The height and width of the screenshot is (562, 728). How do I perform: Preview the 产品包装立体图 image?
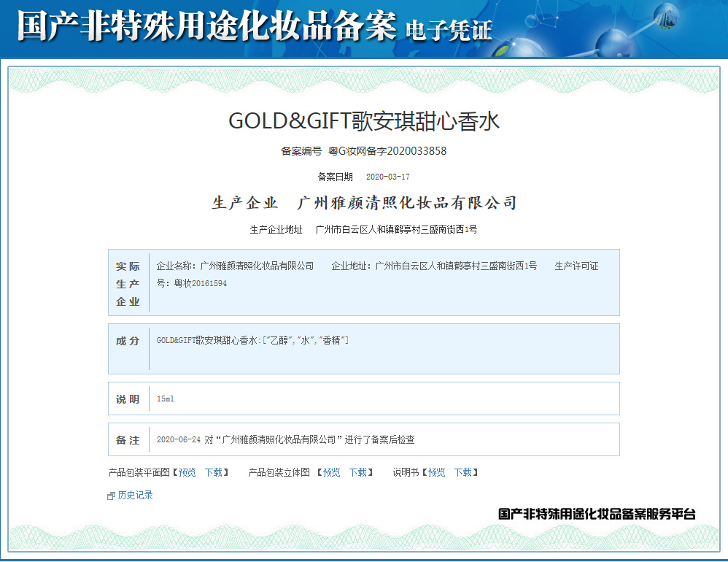click(x=331, y=472)
